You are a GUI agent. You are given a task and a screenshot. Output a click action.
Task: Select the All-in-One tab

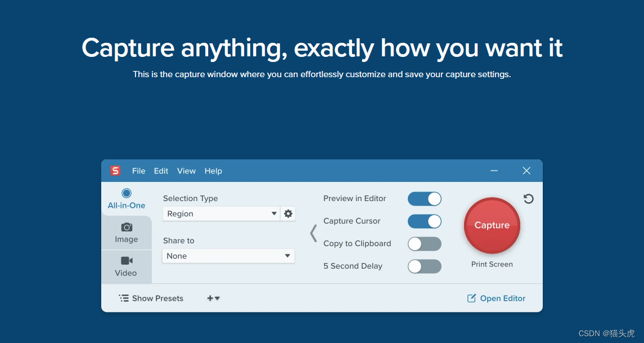(x=127, y=199)
